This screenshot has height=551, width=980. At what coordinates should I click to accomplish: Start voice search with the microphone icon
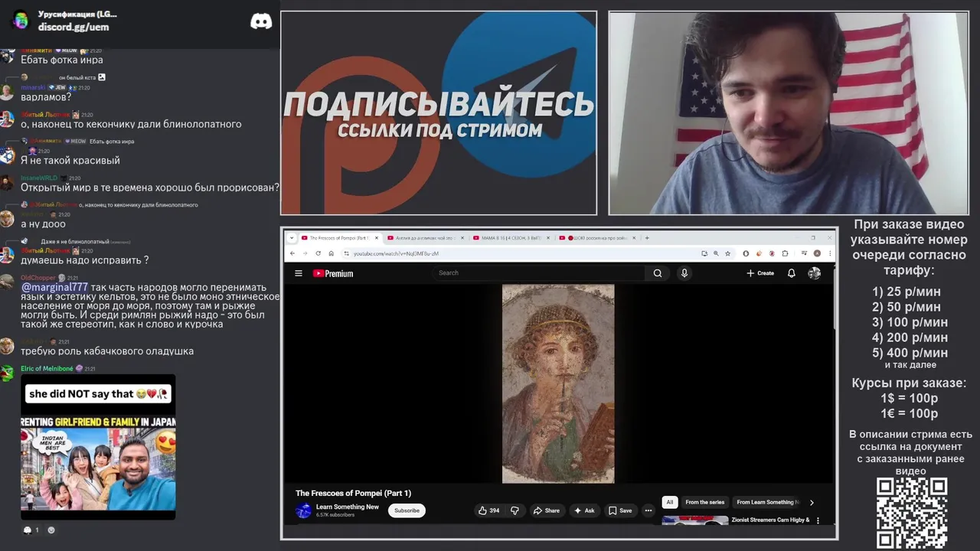(x=684, y=273)
